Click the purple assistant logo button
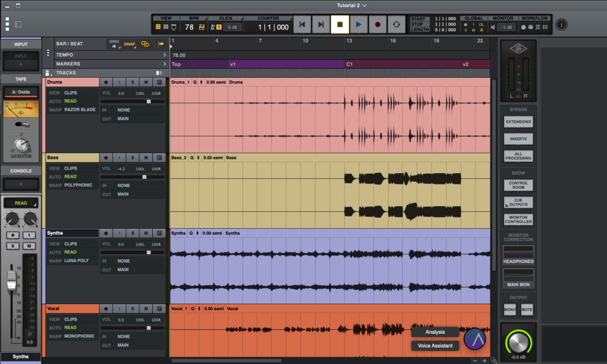 coord(475,339)
